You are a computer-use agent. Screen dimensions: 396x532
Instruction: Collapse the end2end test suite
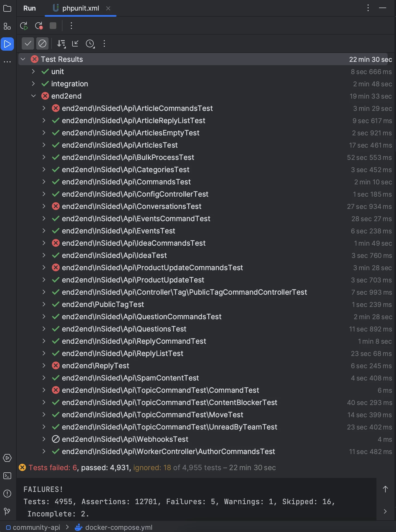tap(33, 96)
